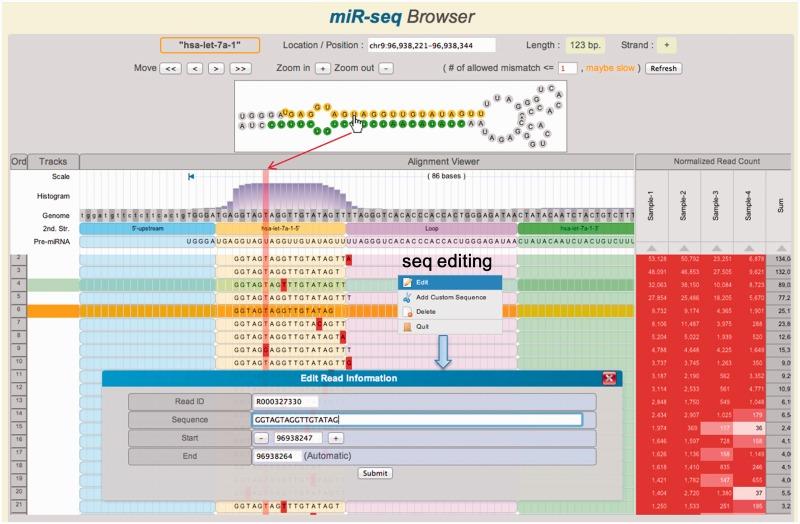Screen dimensions: 800x524
Task: Select read row number 21
Action: (x=19, y=506)
